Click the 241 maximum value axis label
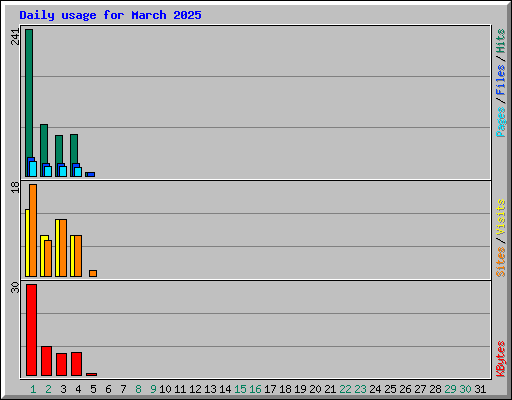This screenshot has height=400, width=512. click(15, 37)
